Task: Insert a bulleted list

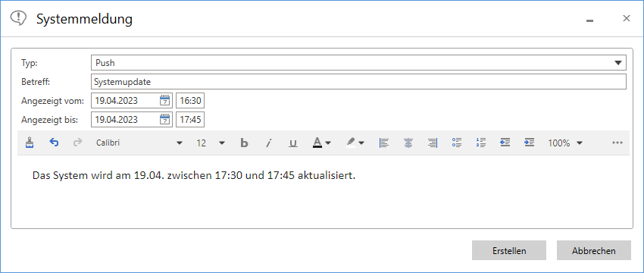Action: tap(457, 143)
